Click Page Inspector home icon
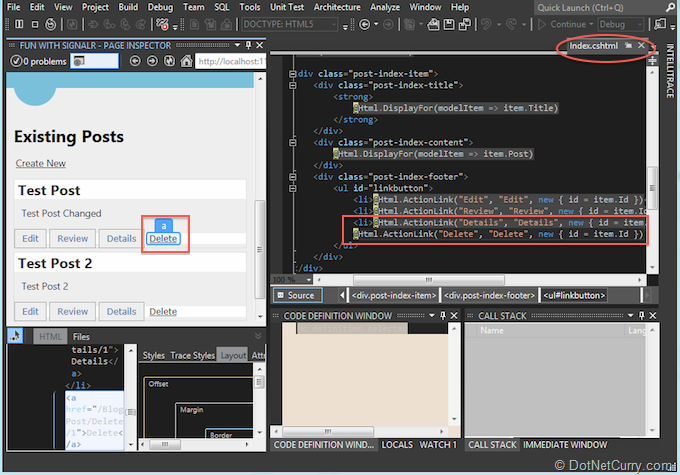Viewport: 680px width, 475px height. tap(186, 61)
